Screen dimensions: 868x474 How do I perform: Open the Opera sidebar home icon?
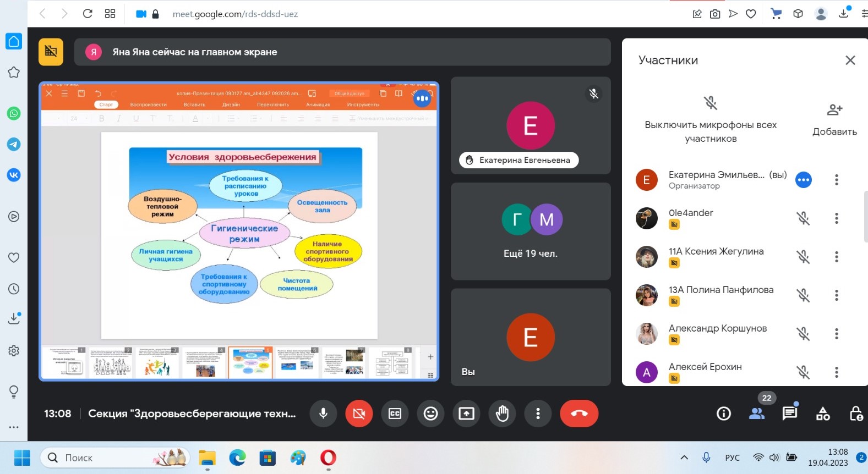tap(14, 41)
